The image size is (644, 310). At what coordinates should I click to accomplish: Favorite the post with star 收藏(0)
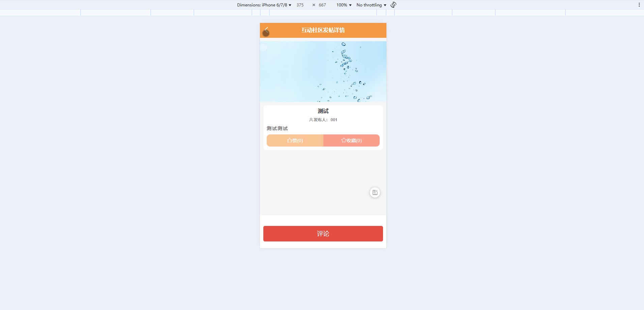pyautogui.click(x=351, y=140)
